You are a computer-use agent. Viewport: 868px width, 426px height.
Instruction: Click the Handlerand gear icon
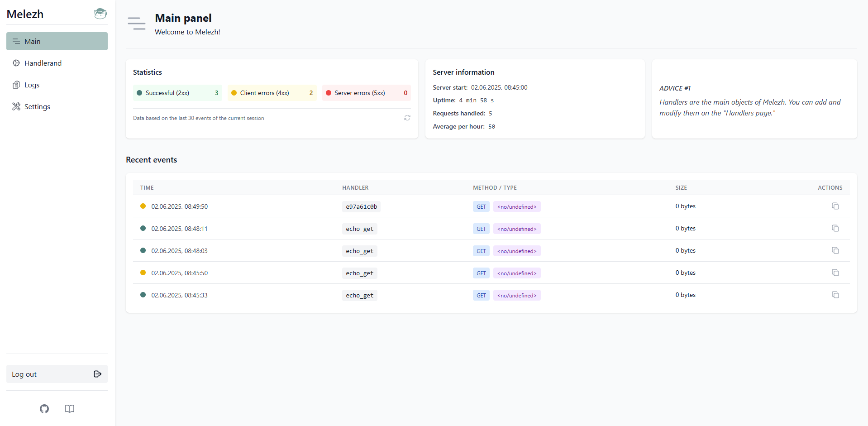coord(16,63)
